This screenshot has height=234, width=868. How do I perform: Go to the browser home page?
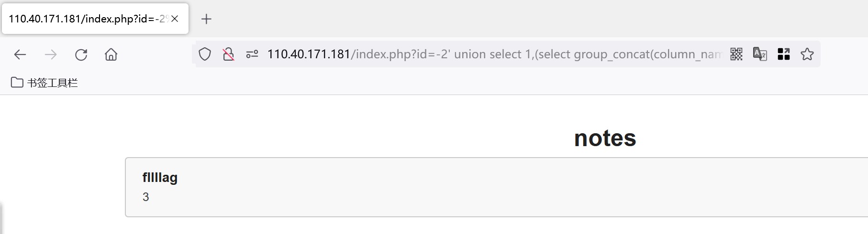(111, 54)
